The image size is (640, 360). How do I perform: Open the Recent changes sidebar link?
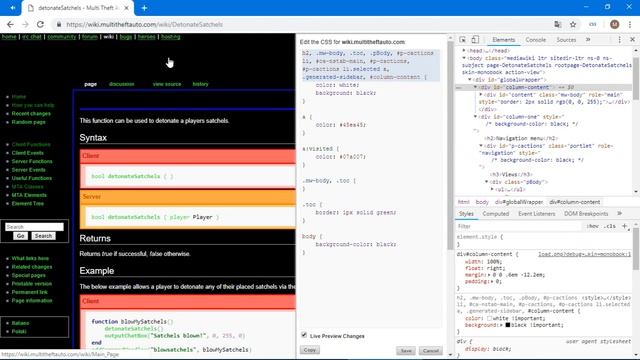coord(31,113)
